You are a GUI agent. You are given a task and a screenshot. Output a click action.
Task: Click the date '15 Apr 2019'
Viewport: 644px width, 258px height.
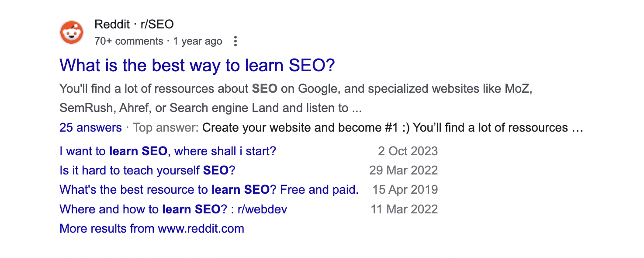pyautogui.click(x=405, y=189)
